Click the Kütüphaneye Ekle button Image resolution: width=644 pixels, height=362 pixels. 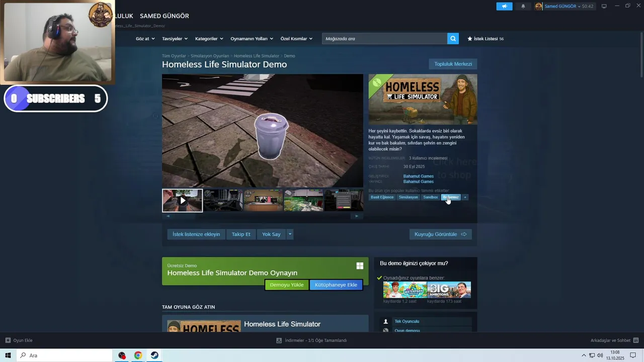(336, 285)
